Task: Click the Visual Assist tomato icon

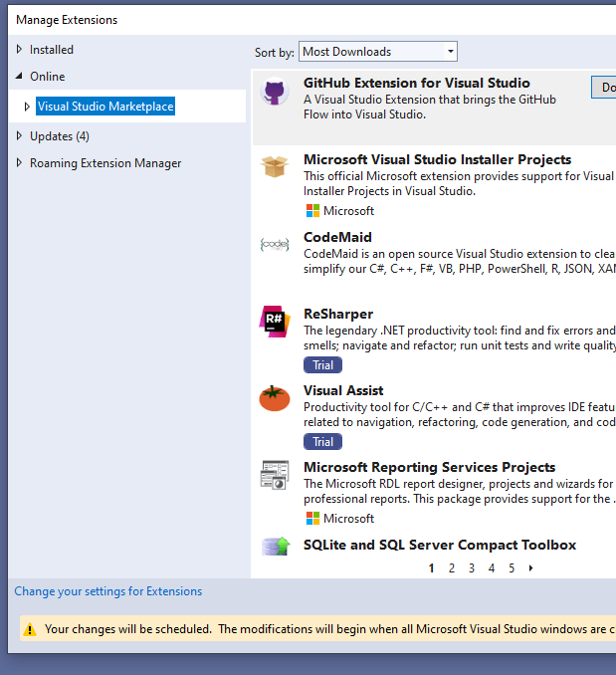Action: [275, 397]
